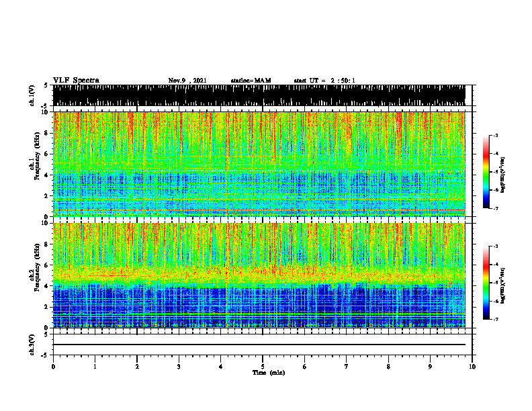Image resolution: width=532 pixels, height=411 pixels.
Task: Click the time axis tick label 8
Action: [388, 367]
